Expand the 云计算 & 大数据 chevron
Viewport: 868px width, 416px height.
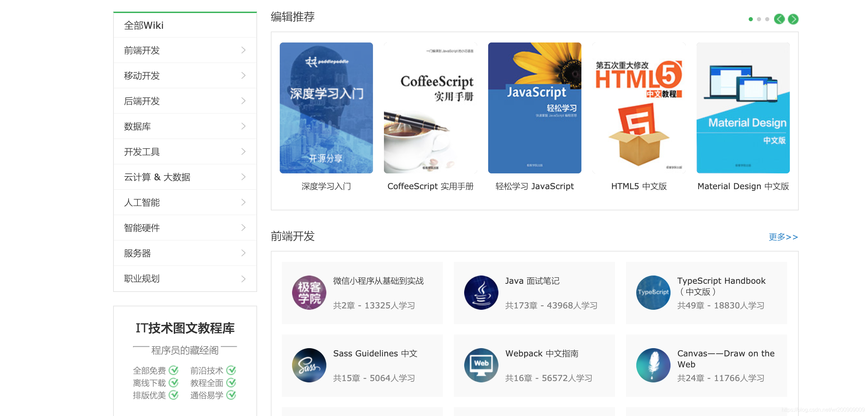click(x=243, y=177)
